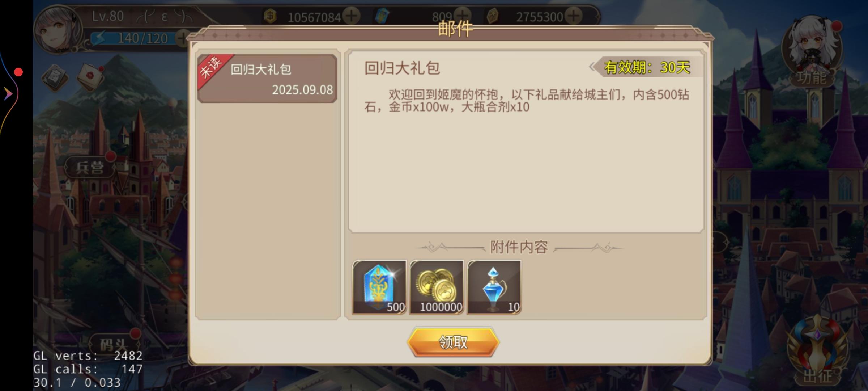The image size is (868, 391).
Task: Tap the 500 diamond attachment icon
Action: pos(379,287)
